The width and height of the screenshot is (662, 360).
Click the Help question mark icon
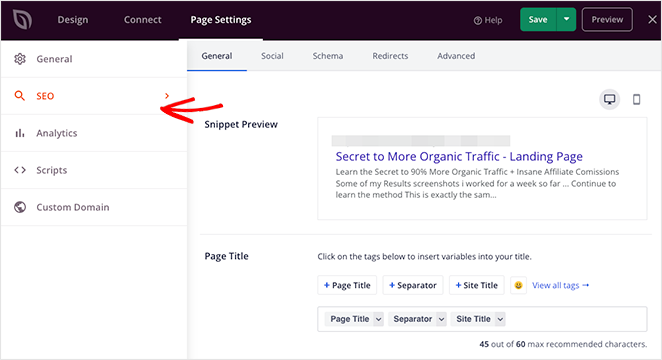click(478, 20)
